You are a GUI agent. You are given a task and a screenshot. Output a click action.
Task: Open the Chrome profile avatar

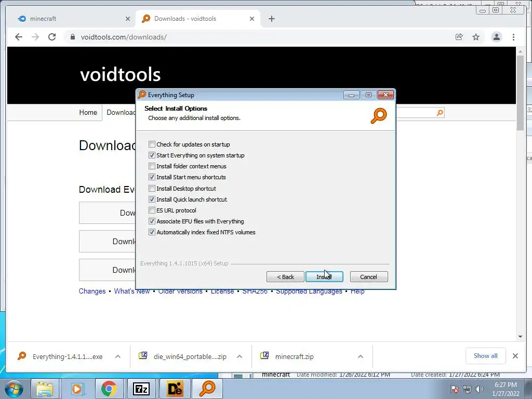pos(496,37)
